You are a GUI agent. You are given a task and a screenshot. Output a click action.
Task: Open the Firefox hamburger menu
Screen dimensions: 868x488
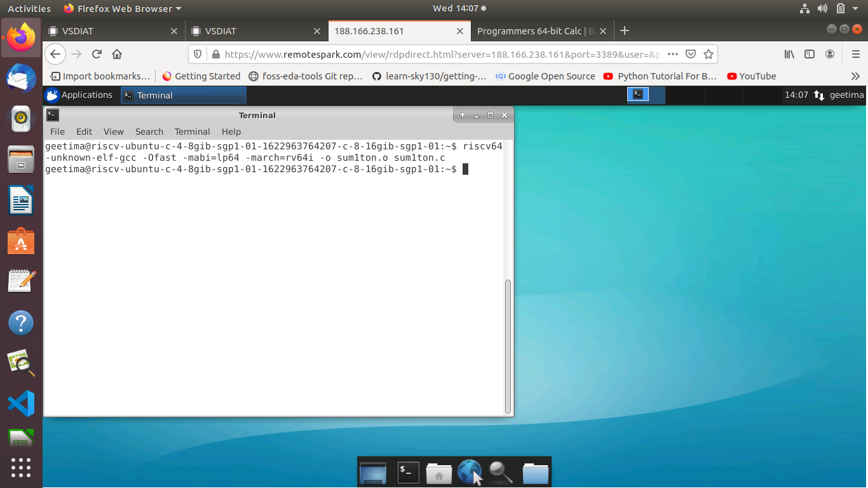pos(855,55)
